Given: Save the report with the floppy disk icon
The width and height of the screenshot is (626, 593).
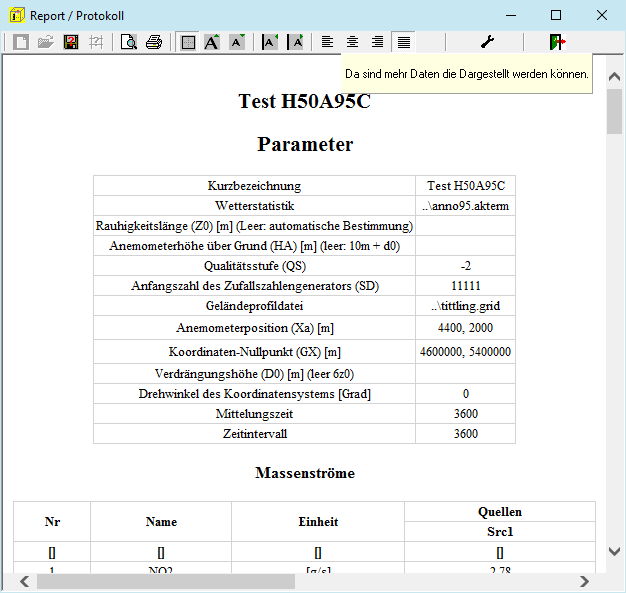Looking at the screenshot, I should click(71, 42).
